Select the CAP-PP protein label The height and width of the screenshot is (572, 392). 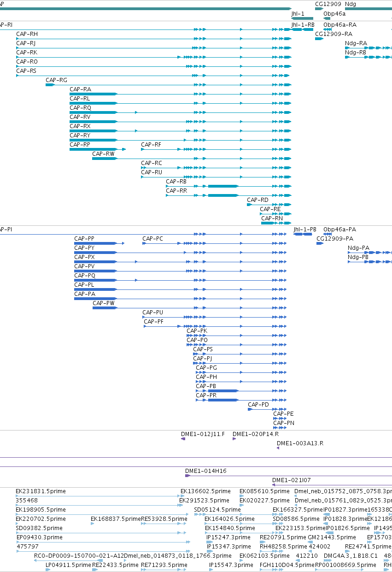tap(84, 239)
